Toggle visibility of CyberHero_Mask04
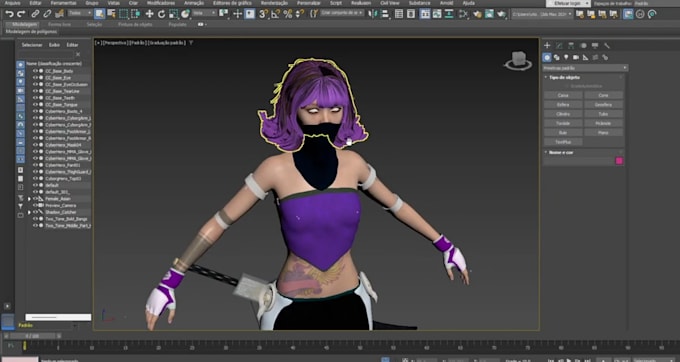Image resolution: width=680 pixels, height=362 pixels. 36,145
